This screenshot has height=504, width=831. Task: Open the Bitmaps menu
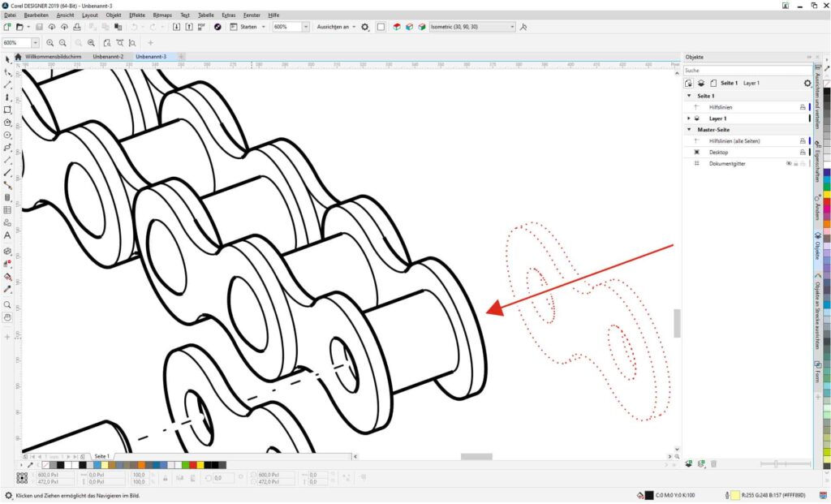pyautogui.click(x=162, y=15)
